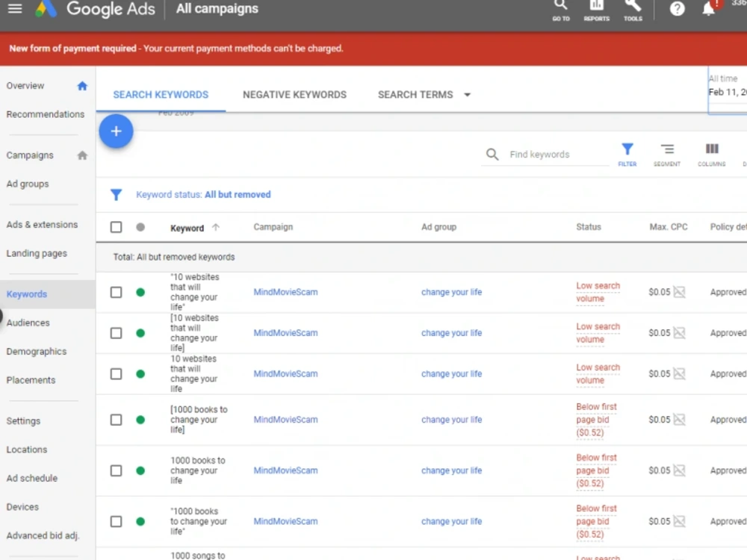
Task: Sort by the Status column header
Action: (x=589, y=227)
